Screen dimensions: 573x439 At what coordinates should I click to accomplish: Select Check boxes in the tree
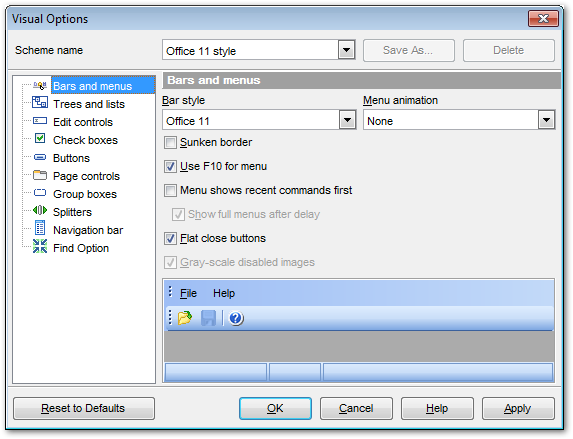(x=86, y=140)
